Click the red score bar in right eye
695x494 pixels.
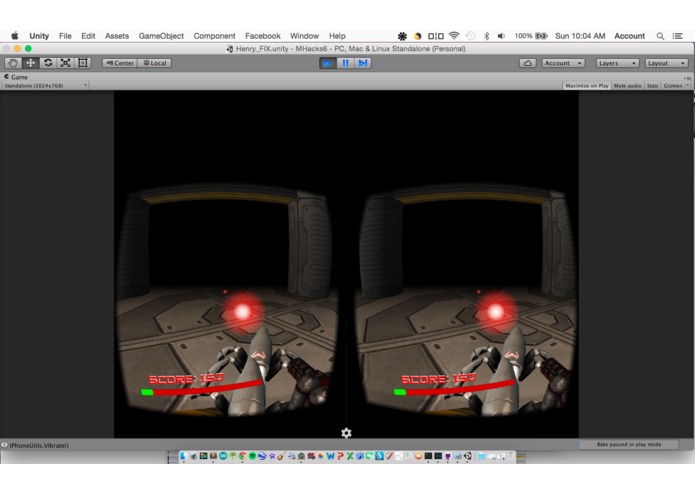(460, 387)
